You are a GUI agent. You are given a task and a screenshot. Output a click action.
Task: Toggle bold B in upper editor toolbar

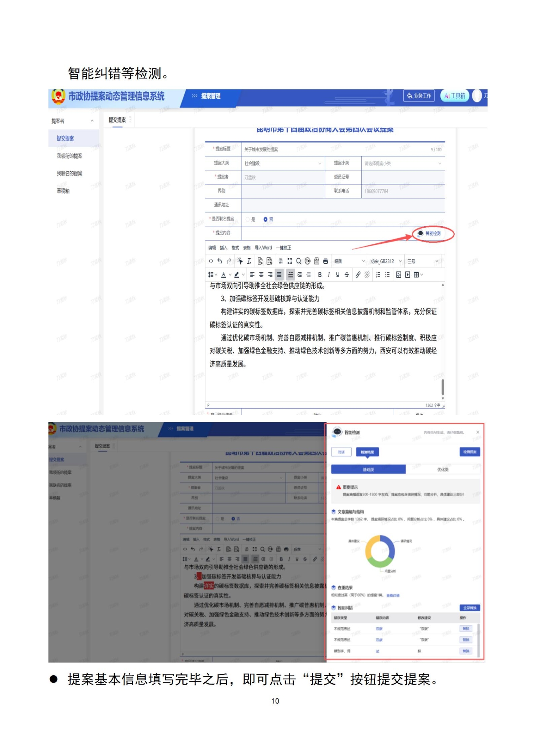tap(320, 275)
